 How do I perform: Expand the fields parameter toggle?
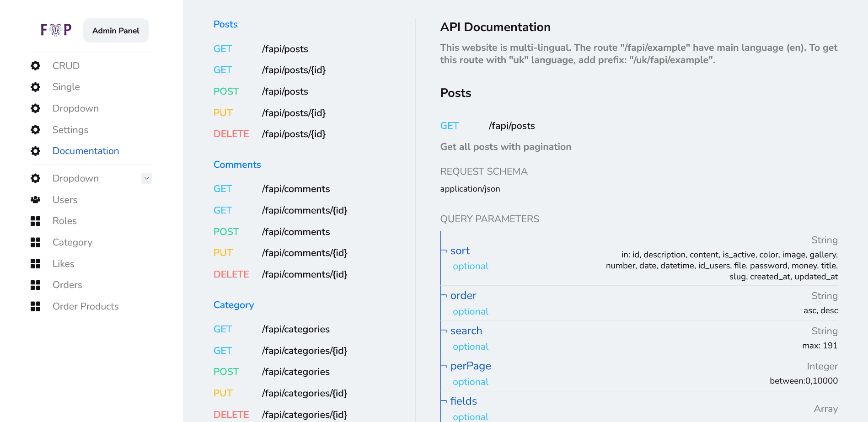pyautogui.click(x=444, y=401)
